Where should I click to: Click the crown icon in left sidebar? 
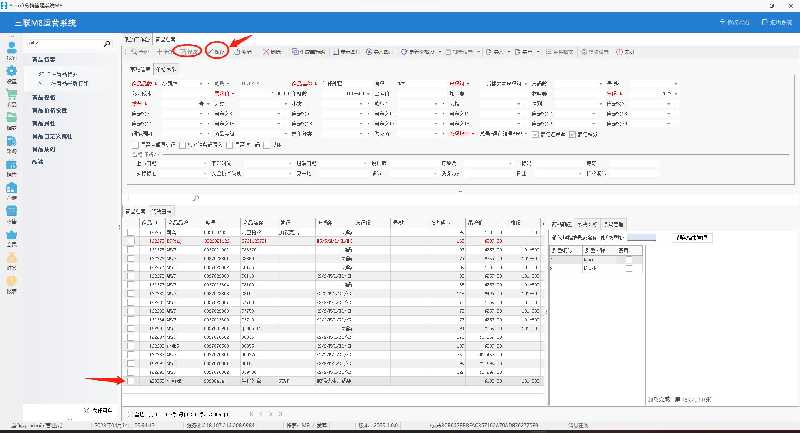[x=12, y=234]
